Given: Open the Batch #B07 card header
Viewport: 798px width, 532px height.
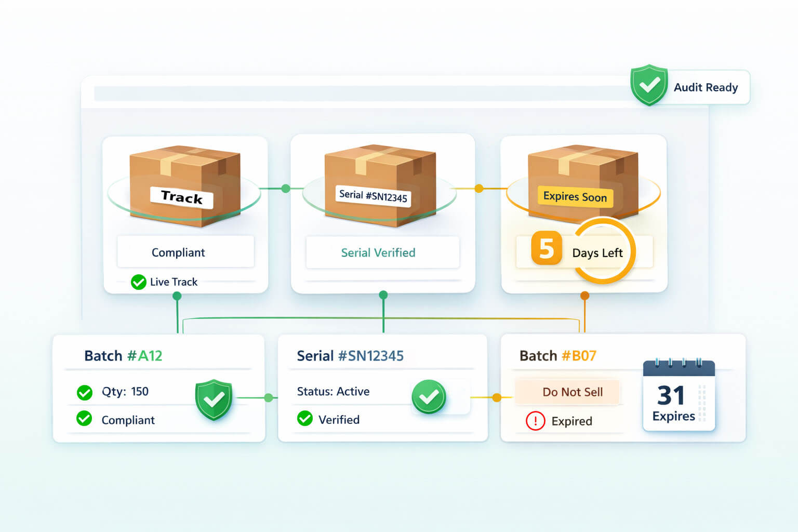Looking at the screenshot, I should pyautogui.click(x=558, y=356).
